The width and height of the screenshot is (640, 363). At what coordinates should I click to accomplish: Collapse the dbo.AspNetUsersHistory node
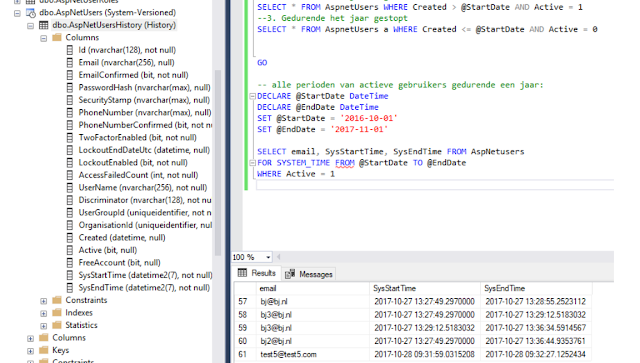point(30,26)
